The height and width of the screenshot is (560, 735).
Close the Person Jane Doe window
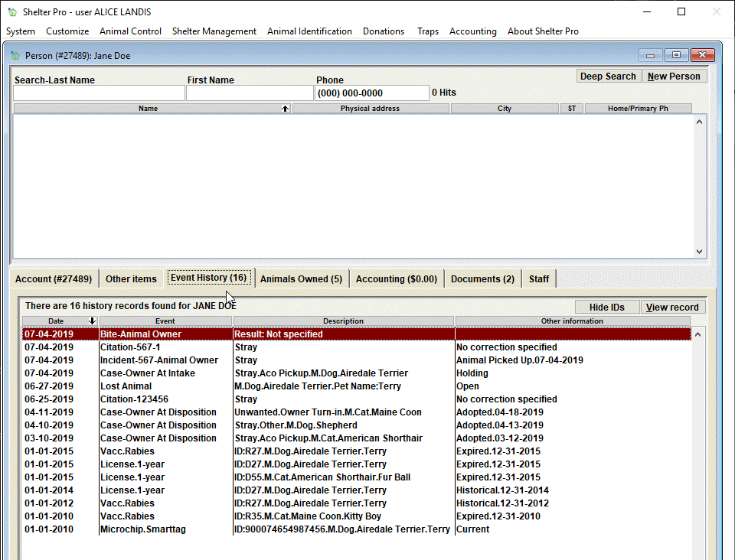702,55
